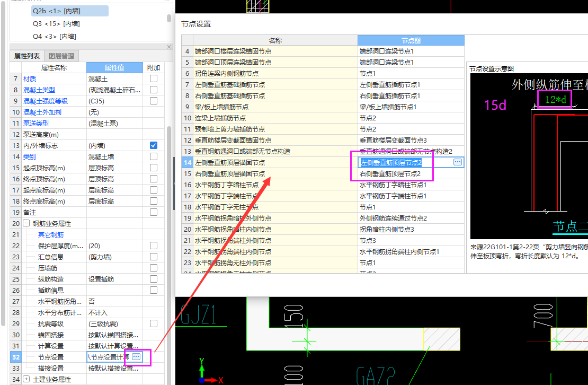
Task: Toggle 类别 attach checkbox
Action: click(154, 156)
